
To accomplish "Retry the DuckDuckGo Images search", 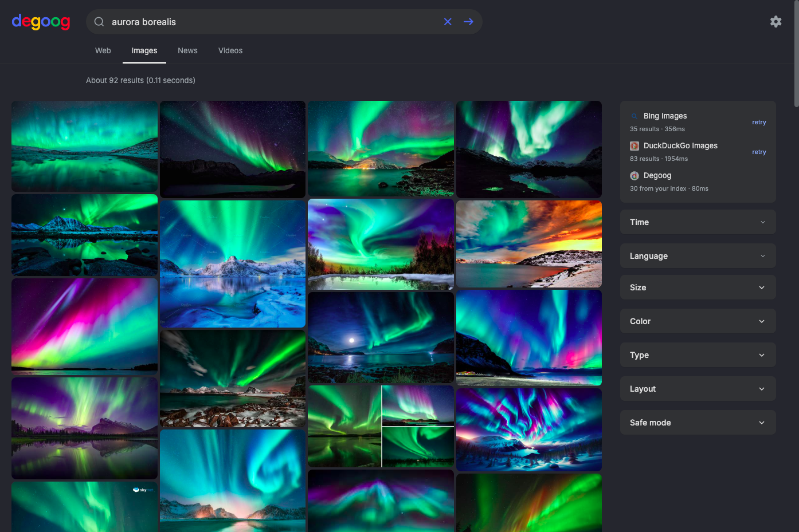I will [759, 152].
